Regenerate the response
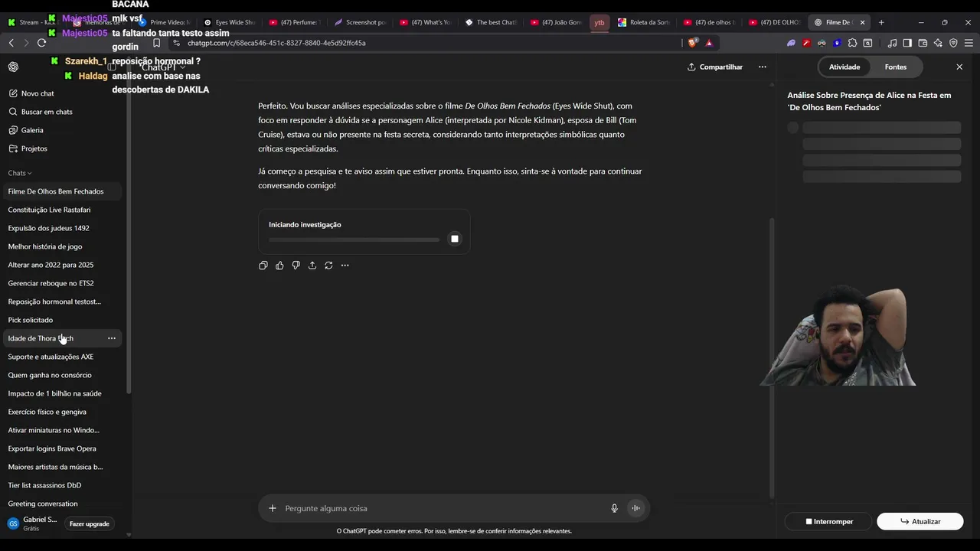 tap(328, 266)
